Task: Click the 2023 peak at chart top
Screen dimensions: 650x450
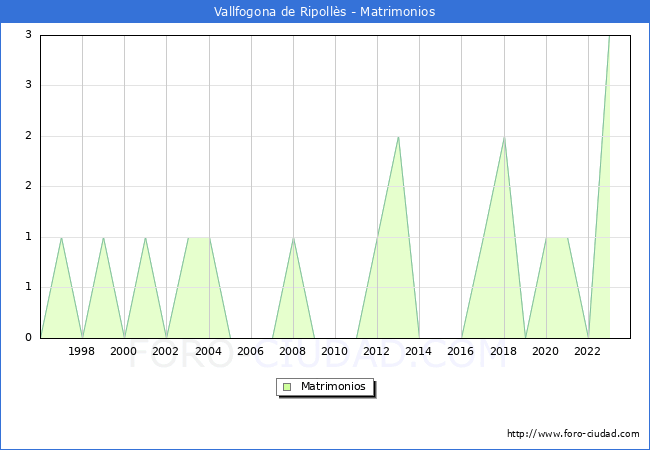Action: click(609, 36)
